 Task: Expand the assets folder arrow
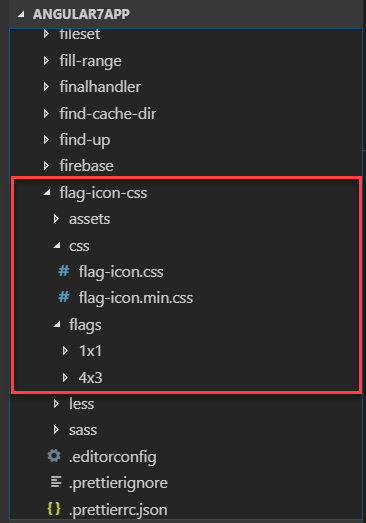pyautogui.click(x=56, y=219)
